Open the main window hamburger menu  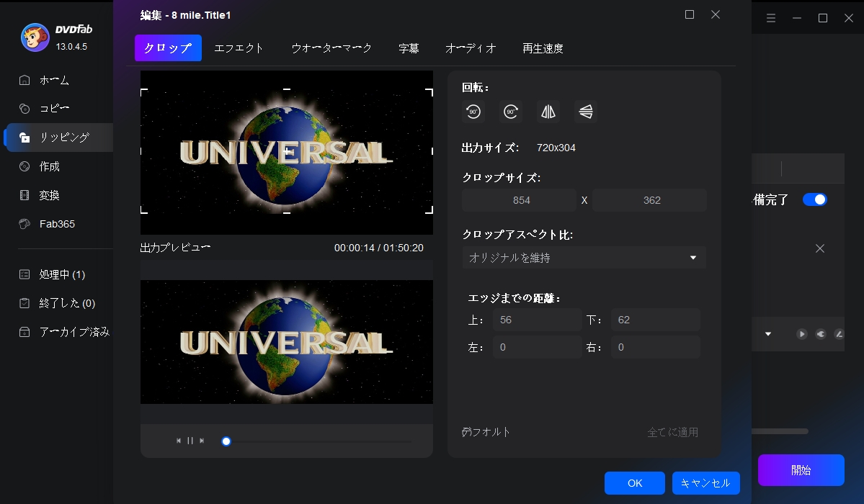click(x=771, y=18)
